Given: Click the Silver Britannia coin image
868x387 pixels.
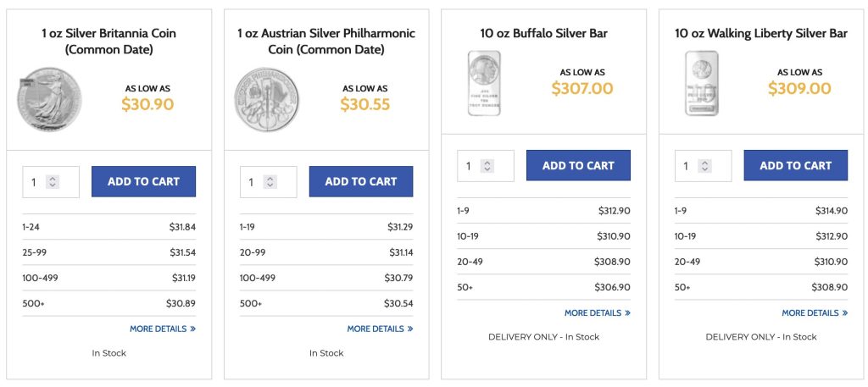Looking at the screenshot, I should pyautogui.click(x=49, y=99).
